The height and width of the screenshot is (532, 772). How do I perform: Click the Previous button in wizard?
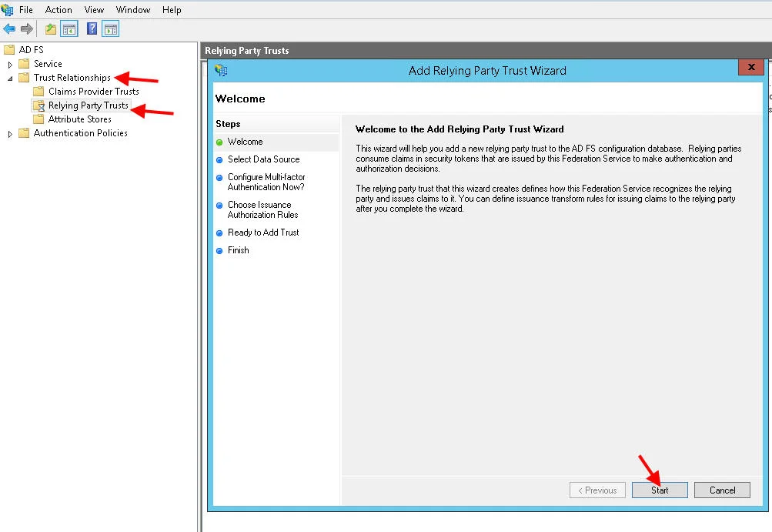coord(598,490)
